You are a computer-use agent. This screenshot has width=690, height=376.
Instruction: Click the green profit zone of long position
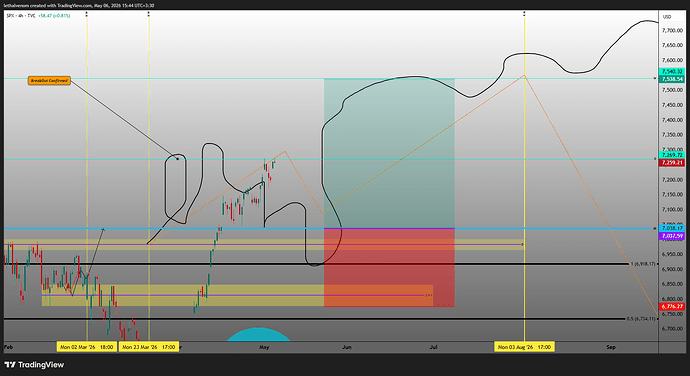coord(389,153)
